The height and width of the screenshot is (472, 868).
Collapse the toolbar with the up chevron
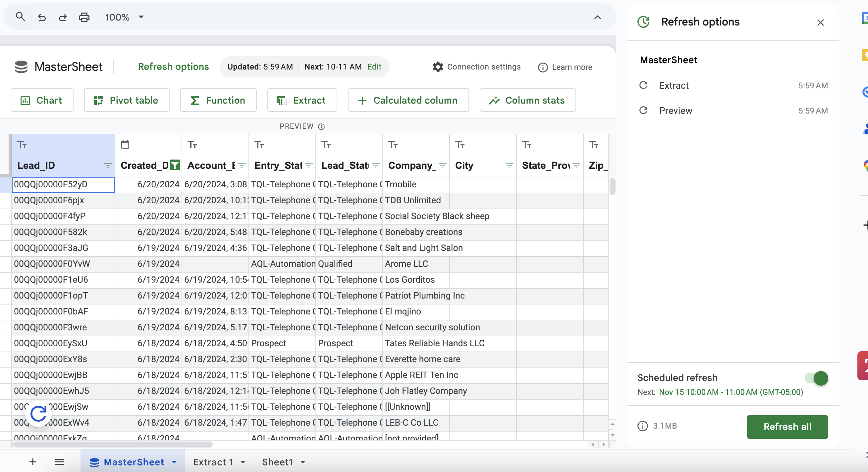[x=597, y=17]
